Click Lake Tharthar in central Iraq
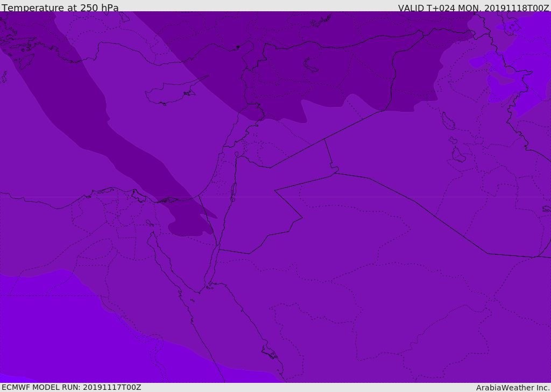 coord(448,121)
